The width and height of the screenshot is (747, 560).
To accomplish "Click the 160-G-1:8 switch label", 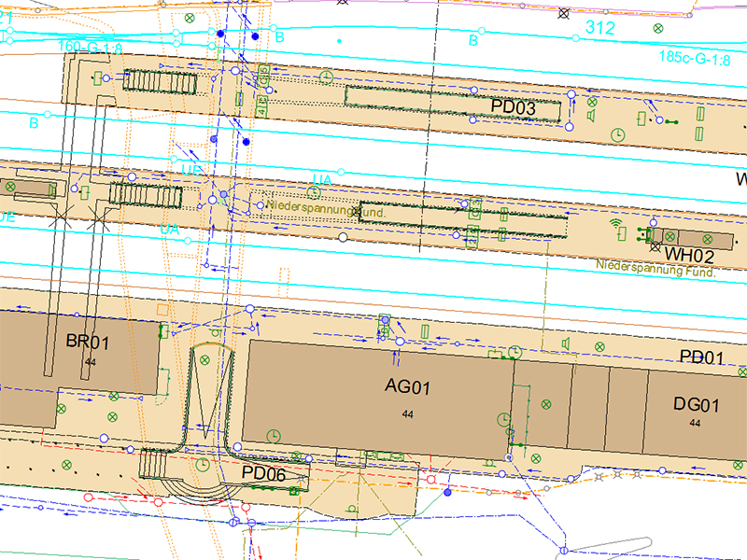I will click(x=90, y=47).
